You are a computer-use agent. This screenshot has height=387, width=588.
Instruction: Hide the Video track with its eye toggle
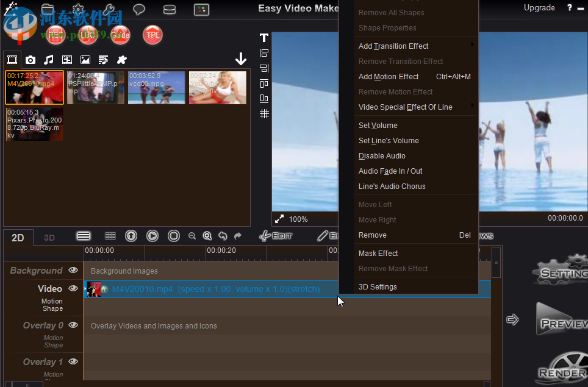pyautogui.click(x=73, y=288)
